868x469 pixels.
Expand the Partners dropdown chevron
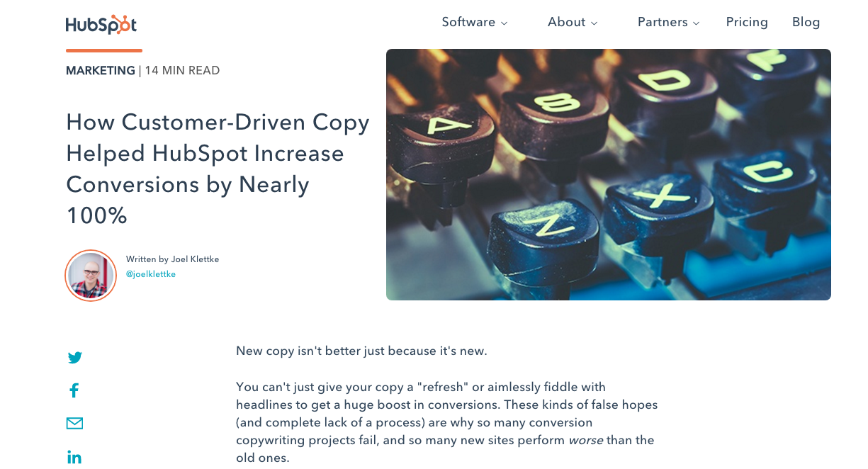[697, 23]
